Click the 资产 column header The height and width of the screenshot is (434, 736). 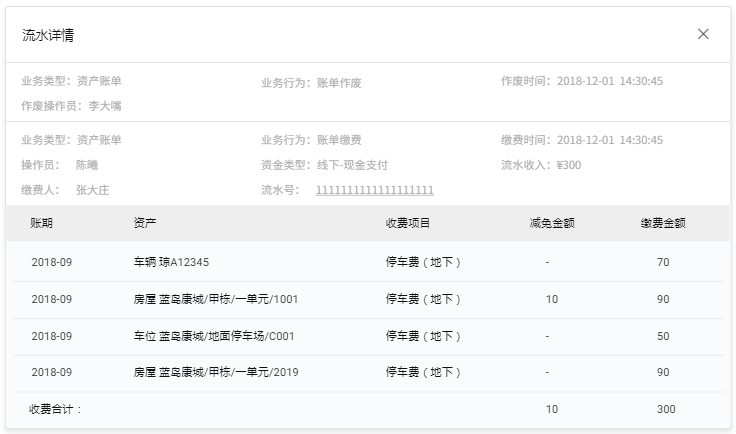145,224
